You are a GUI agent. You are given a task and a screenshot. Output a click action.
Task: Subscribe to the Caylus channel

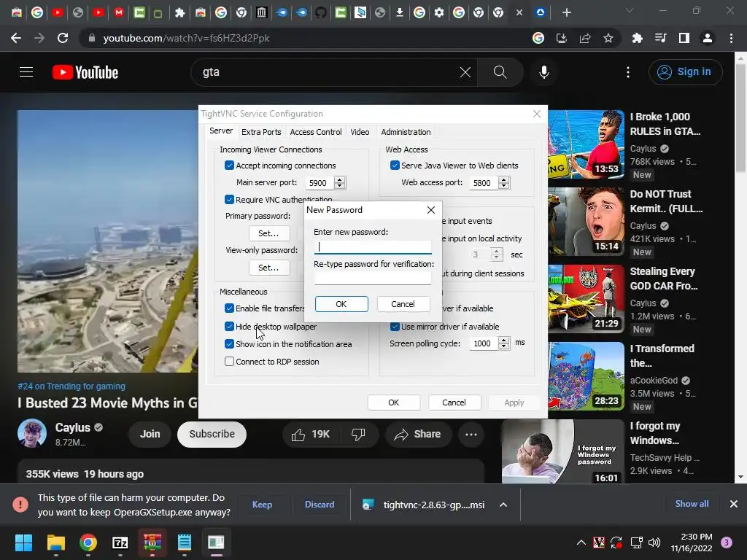pos(212,435)
